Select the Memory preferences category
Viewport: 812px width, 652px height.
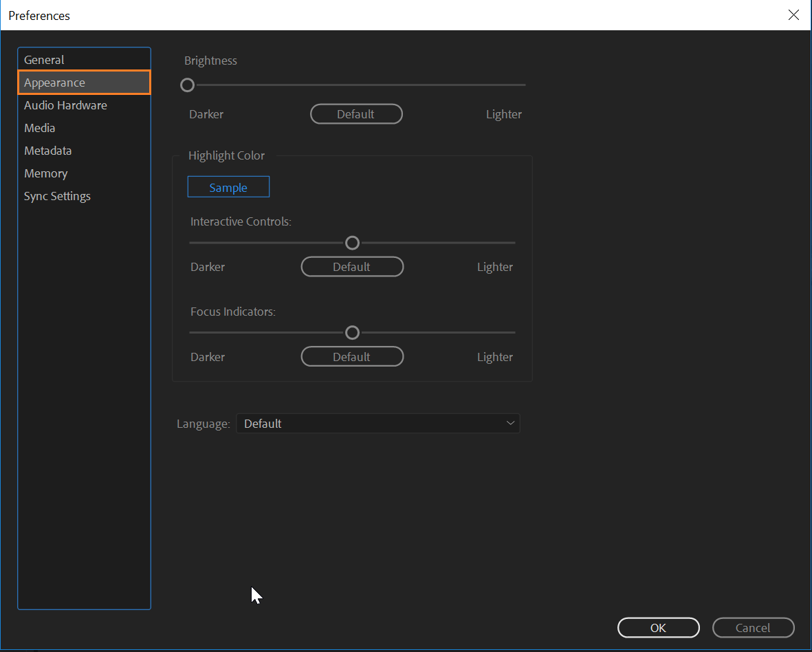[45, 173]
